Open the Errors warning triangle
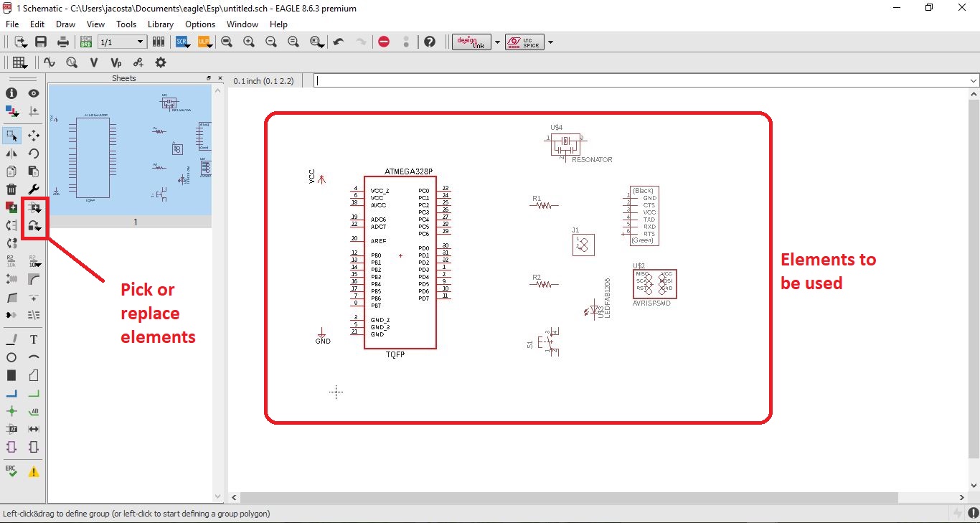980x523 pixels. (34, 471)
